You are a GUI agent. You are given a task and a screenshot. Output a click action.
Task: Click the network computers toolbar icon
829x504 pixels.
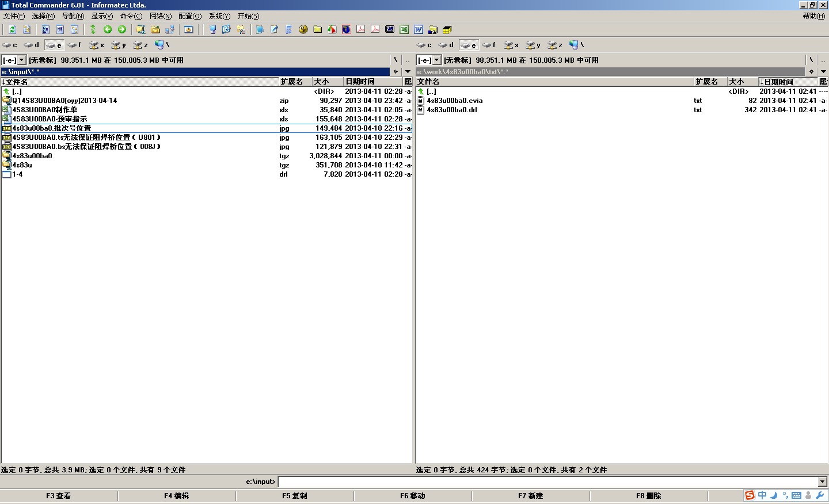[170, 29]
